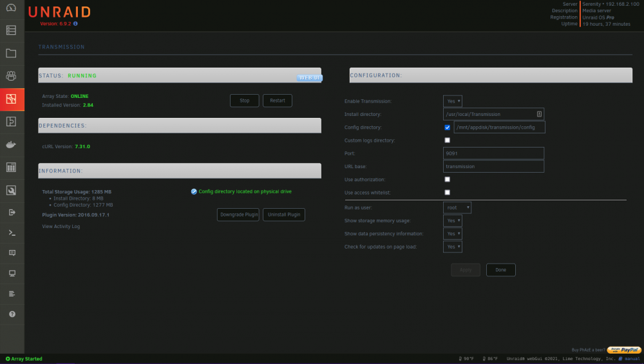Click the Array Started status icon
This screenshot has width=644, height=364.
coord(8,359)
